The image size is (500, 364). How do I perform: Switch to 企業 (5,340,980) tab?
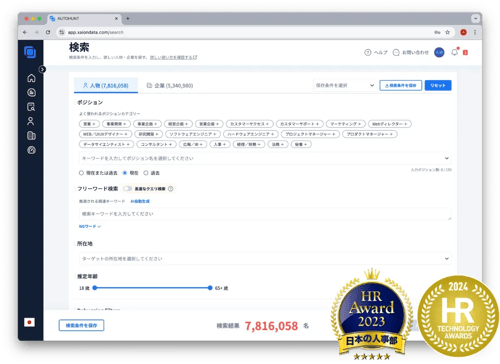point(170,86)
